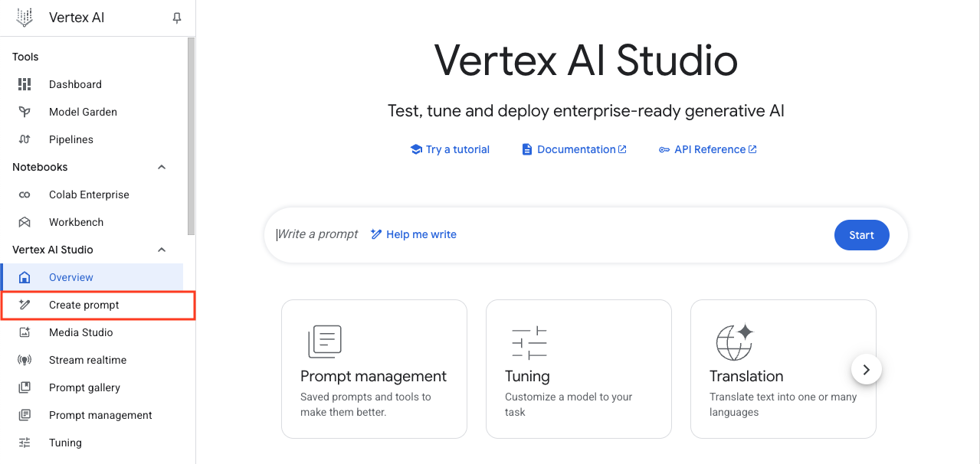
Task: Click the Prompt management card icon
Action: [325, 341]
